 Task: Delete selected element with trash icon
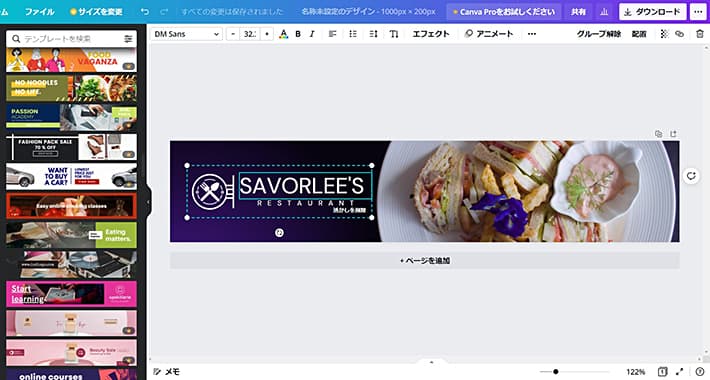click(700, 34)
